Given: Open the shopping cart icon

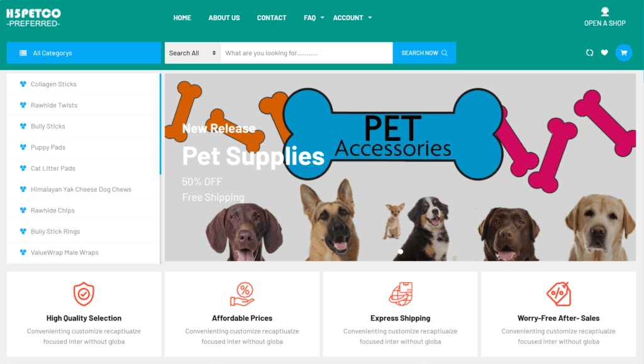Looking at the screenshot, I should [x=623, y=53].
